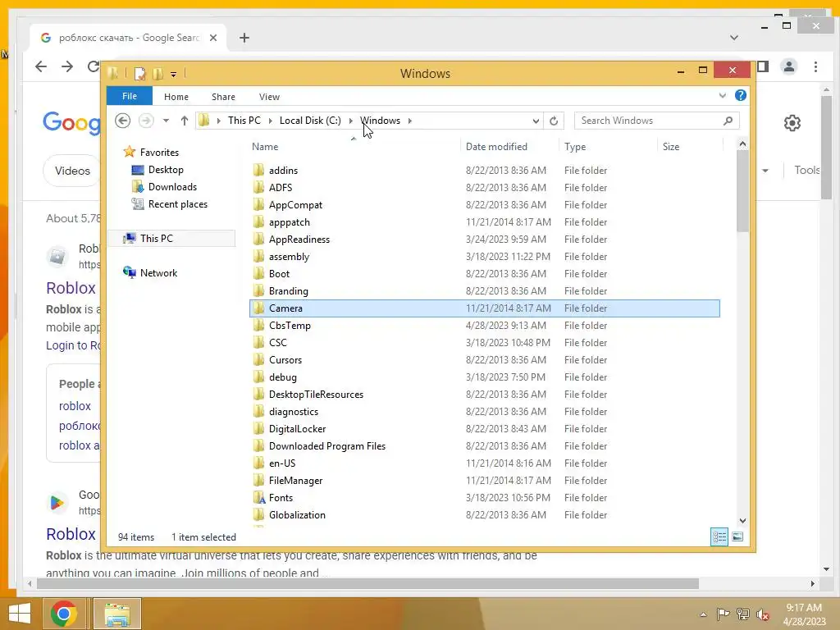Open Downloads under Favorites

[x=172, y=187]
